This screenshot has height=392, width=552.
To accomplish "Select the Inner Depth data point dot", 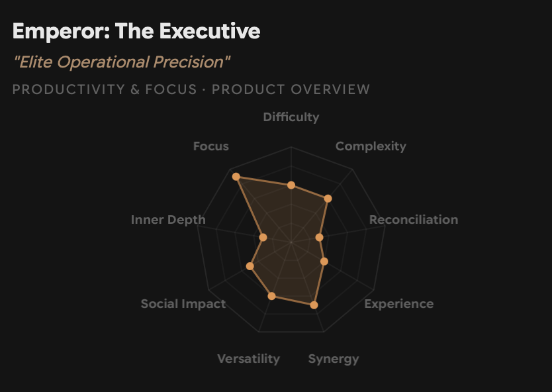I will [x=263, y=237].
